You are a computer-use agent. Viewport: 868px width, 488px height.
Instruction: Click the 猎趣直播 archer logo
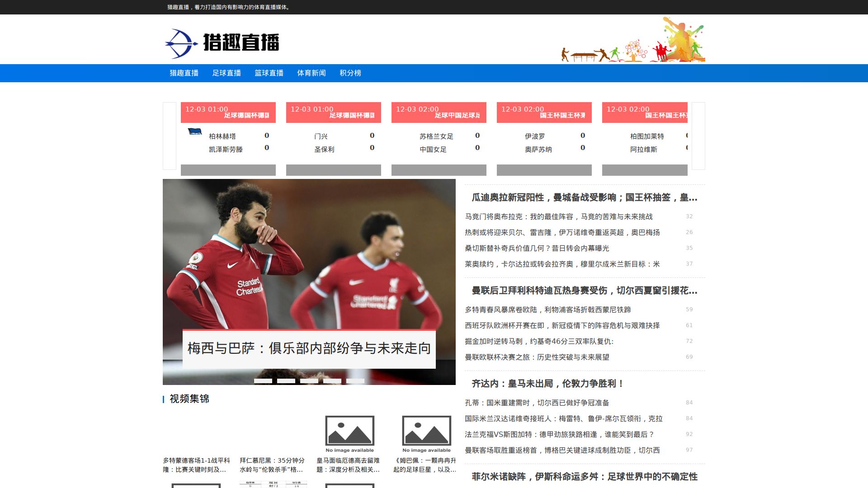[x=222, y=43]
